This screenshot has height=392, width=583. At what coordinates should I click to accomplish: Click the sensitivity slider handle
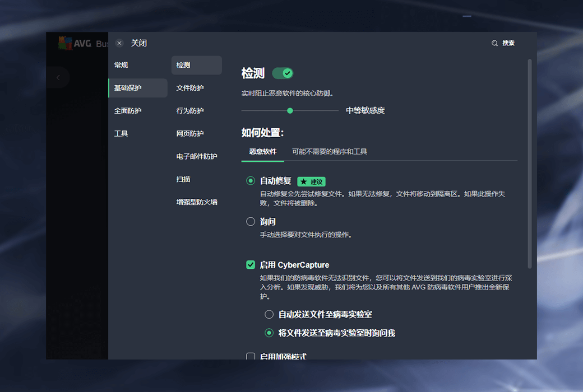[x=290, y=111]
